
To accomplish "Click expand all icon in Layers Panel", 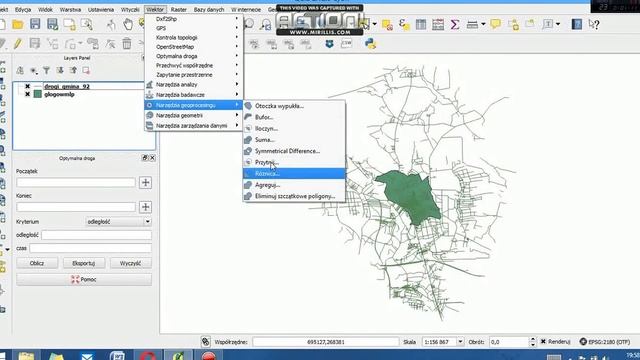I will [60, 71].
